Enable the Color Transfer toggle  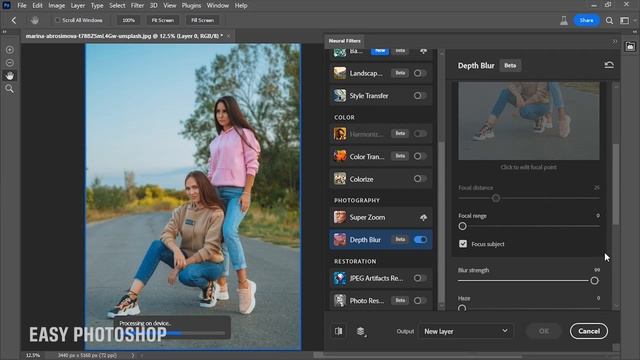(x=419, y=156)
